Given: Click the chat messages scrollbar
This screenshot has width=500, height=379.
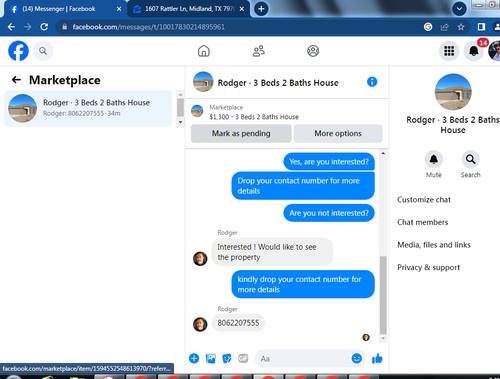Looking at the screenshot, I should pyautogui.click(x=383, y=295).
